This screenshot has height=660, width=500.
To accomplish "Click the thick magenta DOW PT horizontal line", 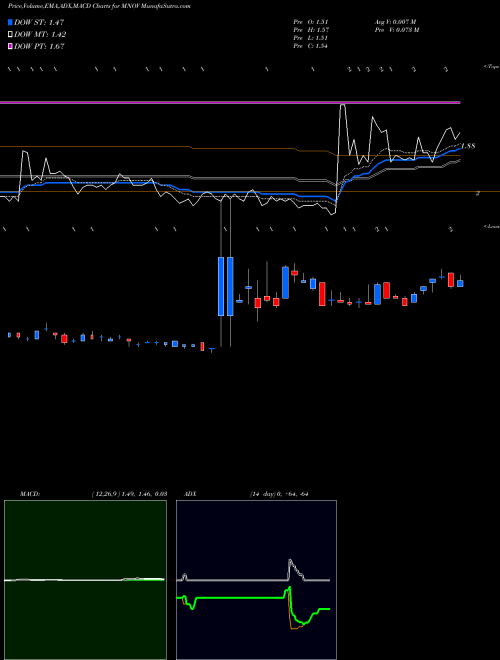I will pyautogui.click(x=230, y=102).
